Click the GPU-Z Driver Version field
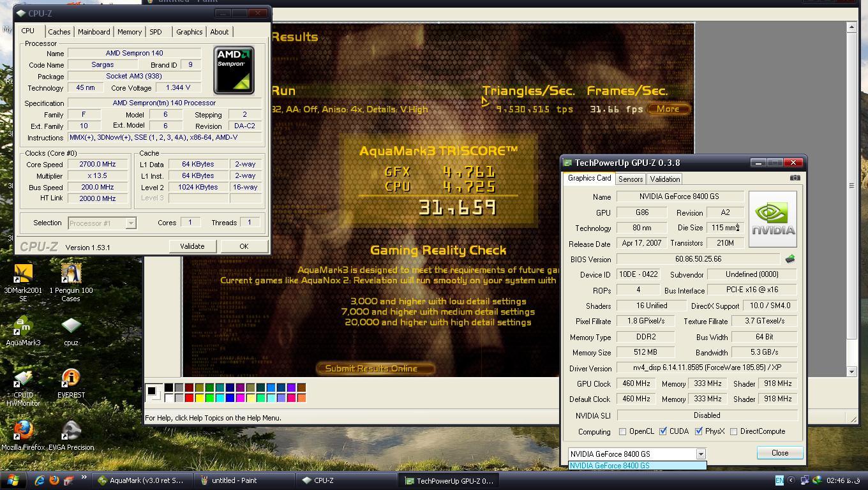868x490 pixels. pos(707,368)
